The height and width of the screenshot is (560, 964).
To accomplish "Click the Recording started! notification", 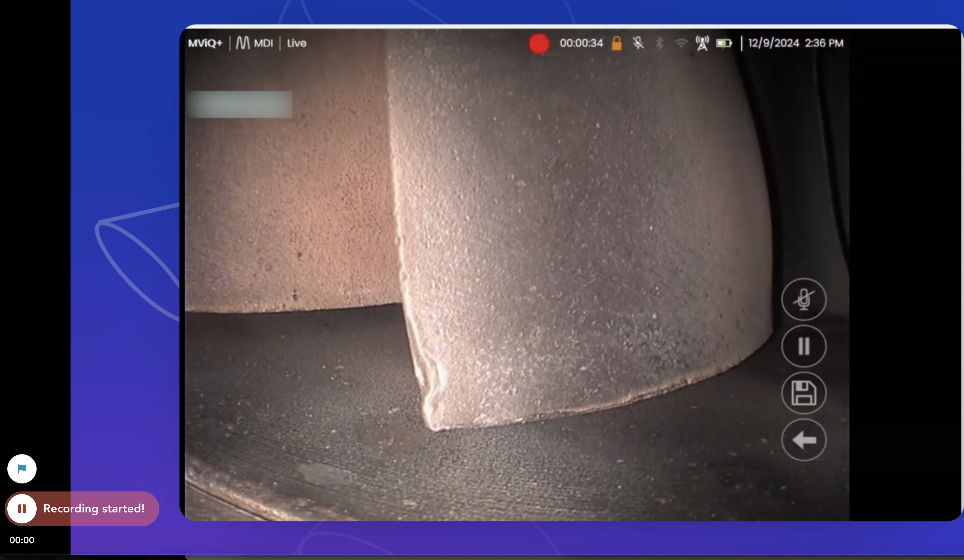I will [94, 508].
